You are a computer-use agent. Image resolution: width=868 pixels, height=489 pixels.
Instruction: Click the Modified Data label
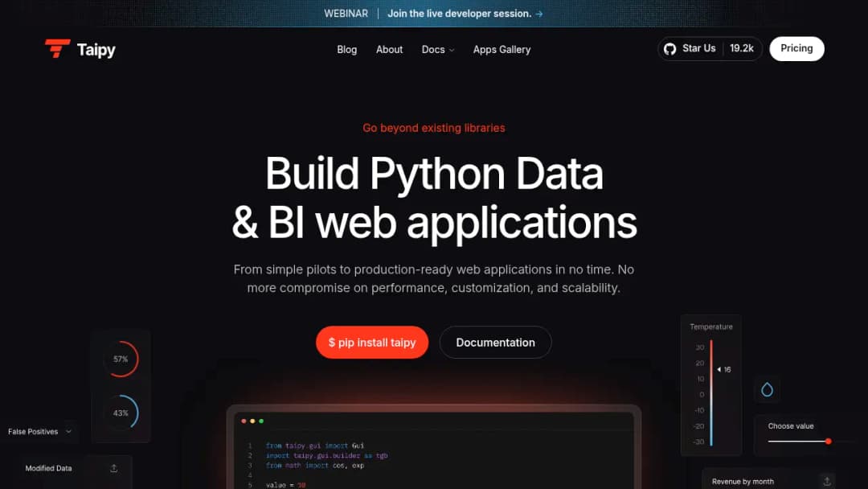coord(49,469)
